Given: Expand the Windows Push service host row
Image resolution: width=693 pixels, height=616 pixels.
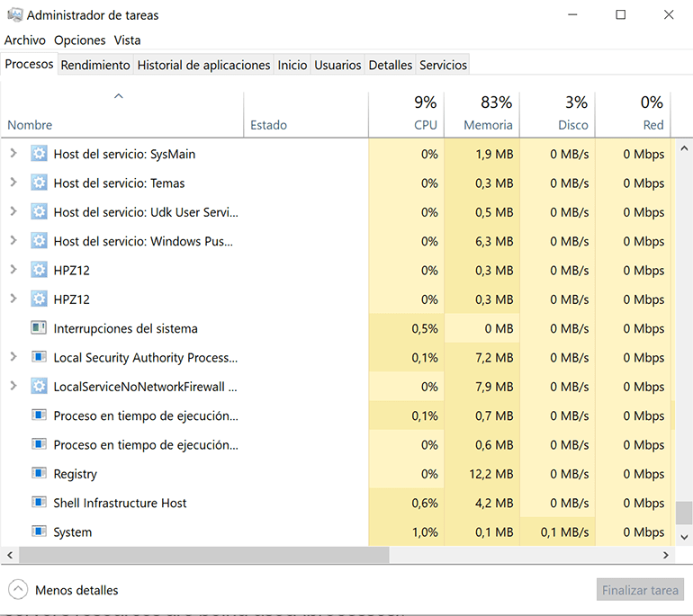Looking at the screenshot, I should tap(13, 241).
